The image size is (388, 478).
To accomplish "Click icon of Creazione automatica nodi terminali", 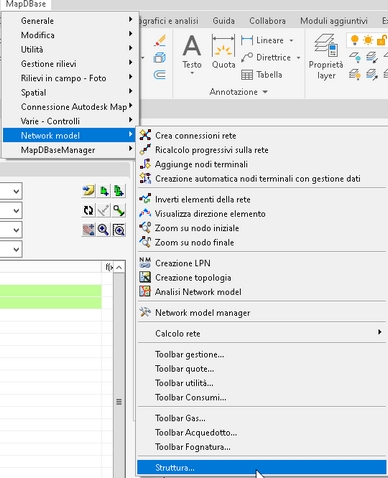I will (x=145, y=178).
